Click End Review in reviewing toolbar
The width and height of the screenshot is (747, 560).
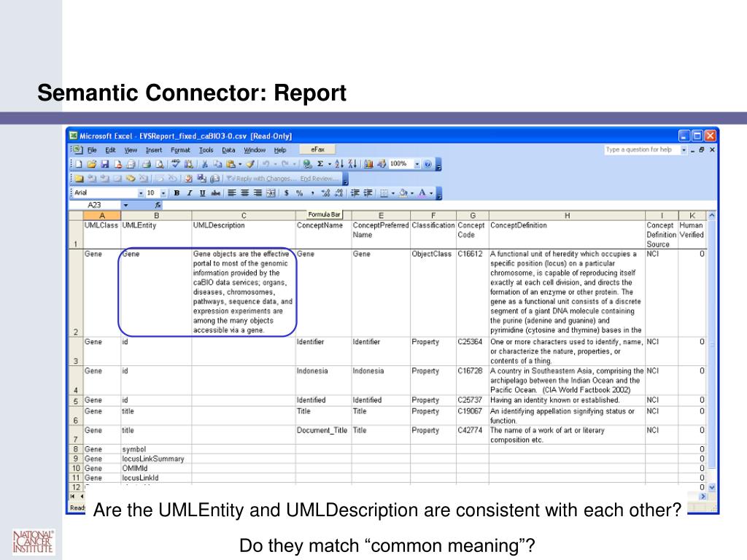click(320, 179)
